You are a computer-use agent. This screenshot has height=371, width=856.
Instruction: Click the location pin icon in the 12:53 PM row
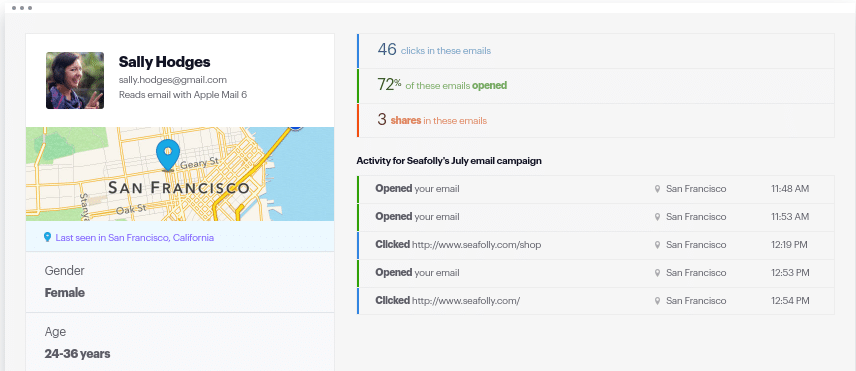pyautogui.click(x=657, y=273)
